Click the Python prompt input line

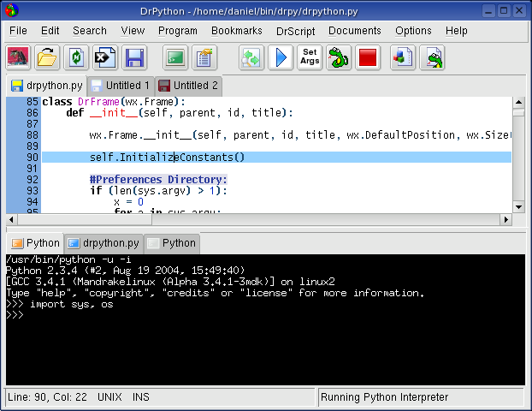265,315
